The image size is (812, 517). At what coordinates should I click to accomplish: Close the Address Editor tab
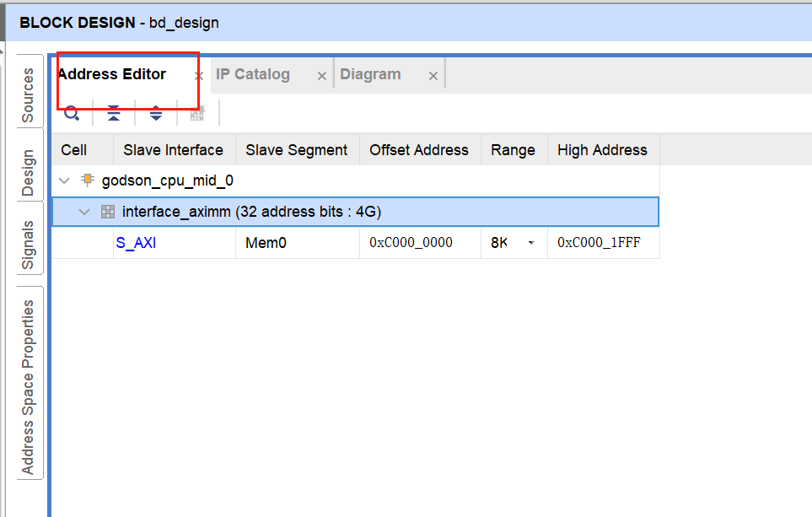click(198, 76)
